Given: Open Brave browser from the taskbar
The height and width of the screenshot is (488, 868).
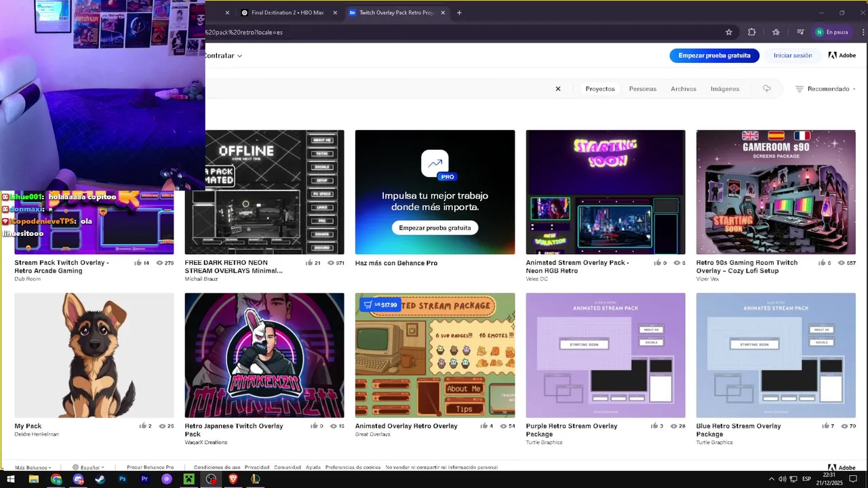Looking at the screenshot, I should 233,479.
